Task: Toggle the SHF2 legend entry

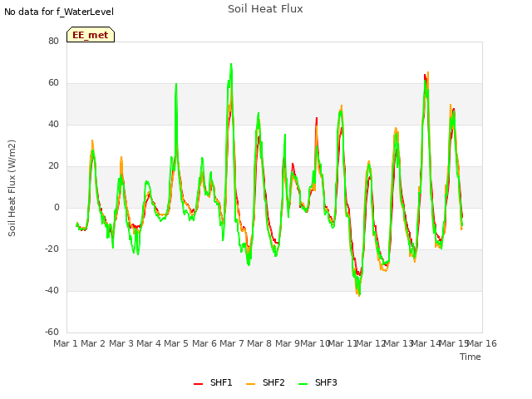Action: coord(265,382)
